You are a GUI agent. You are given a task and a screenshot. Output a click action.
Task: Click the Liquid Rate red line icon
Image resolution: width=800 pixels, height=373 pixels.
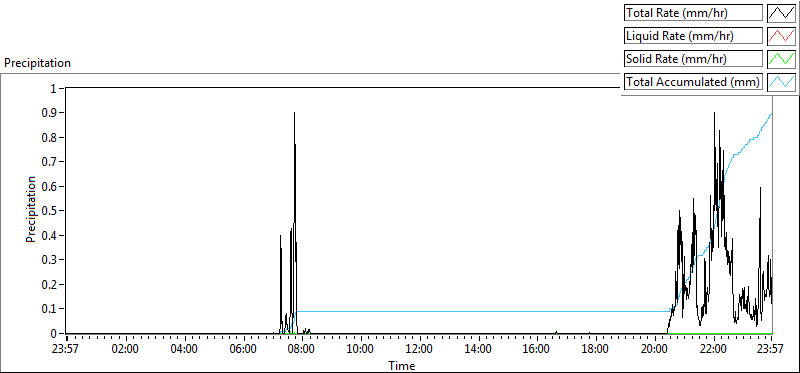click(x=781, y=36)
